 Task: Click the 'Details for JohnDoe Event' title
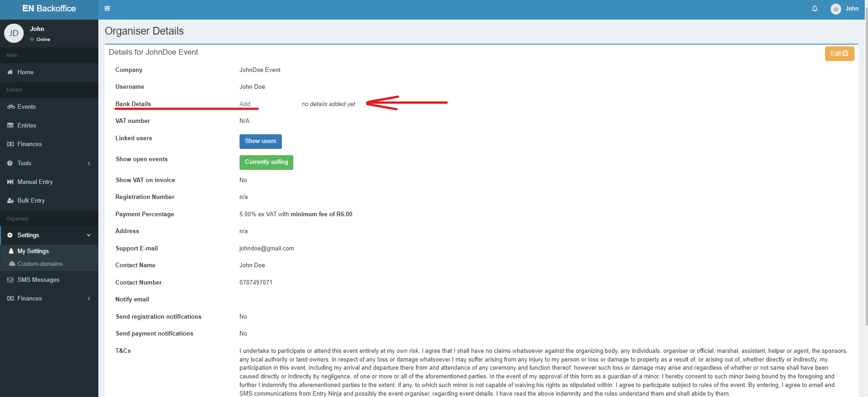[x=153, y=52]
